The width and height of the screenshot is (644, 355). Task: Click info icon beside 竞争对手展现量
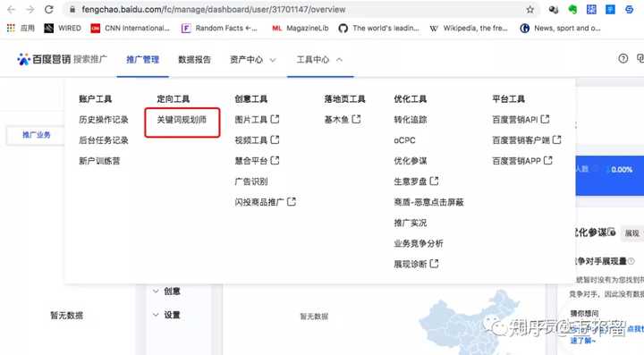[631, 261]
